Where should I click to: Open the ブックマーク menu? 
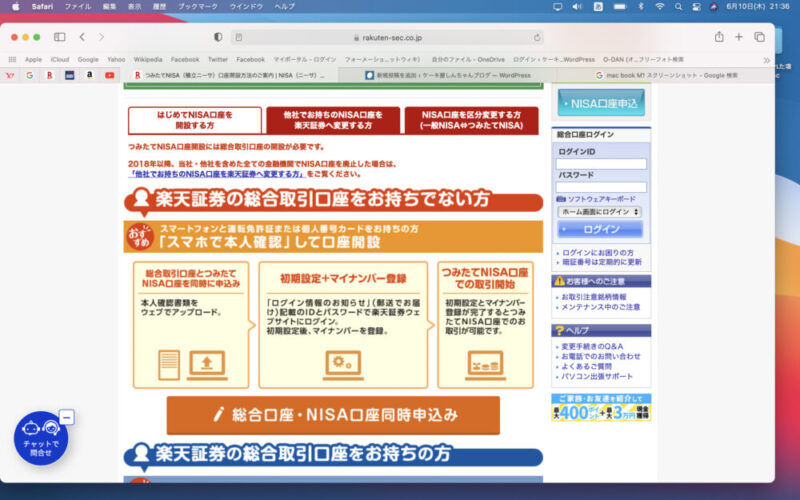197,7
